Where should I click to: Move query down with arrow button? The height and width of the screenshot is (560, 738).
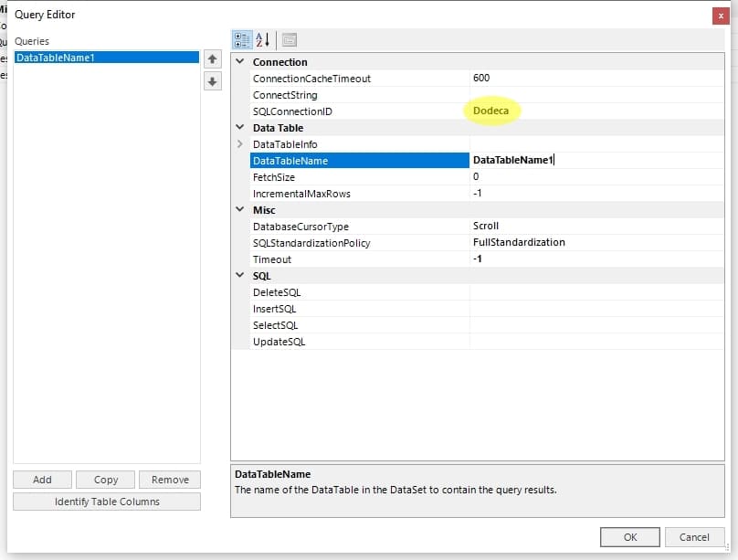point(212,81)
